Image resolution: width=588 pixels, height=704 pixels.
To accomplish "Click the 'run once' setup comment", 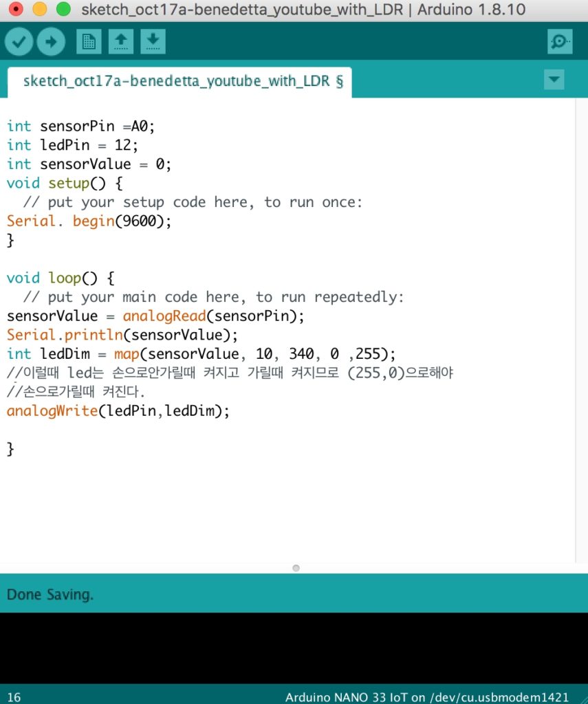I will point(193,203).
